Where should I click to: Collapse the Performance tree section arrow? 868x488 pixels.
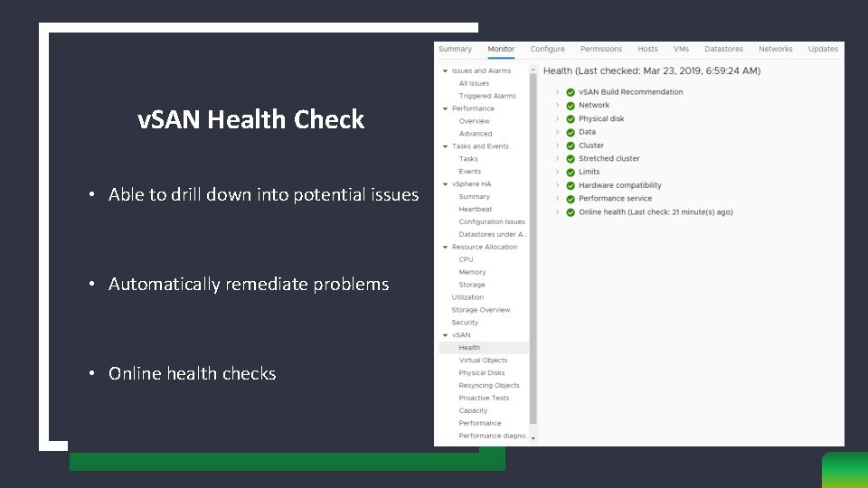pos(445,108)
